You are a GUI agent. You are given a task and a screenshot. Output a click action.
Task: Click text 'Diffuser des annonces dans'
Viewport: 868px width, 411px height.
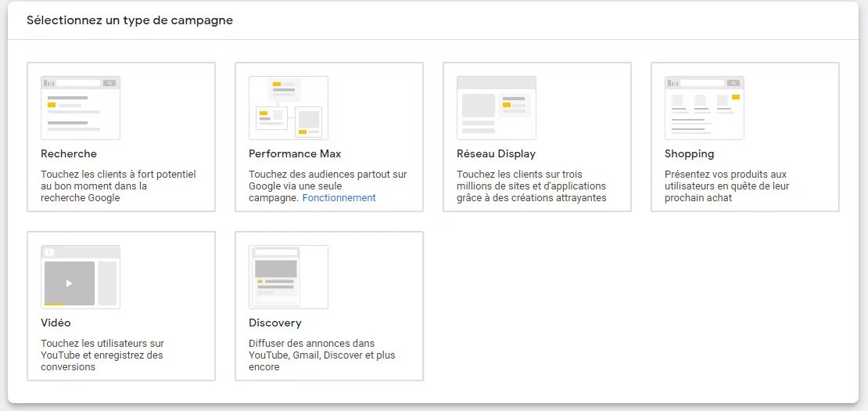point(312,344)
